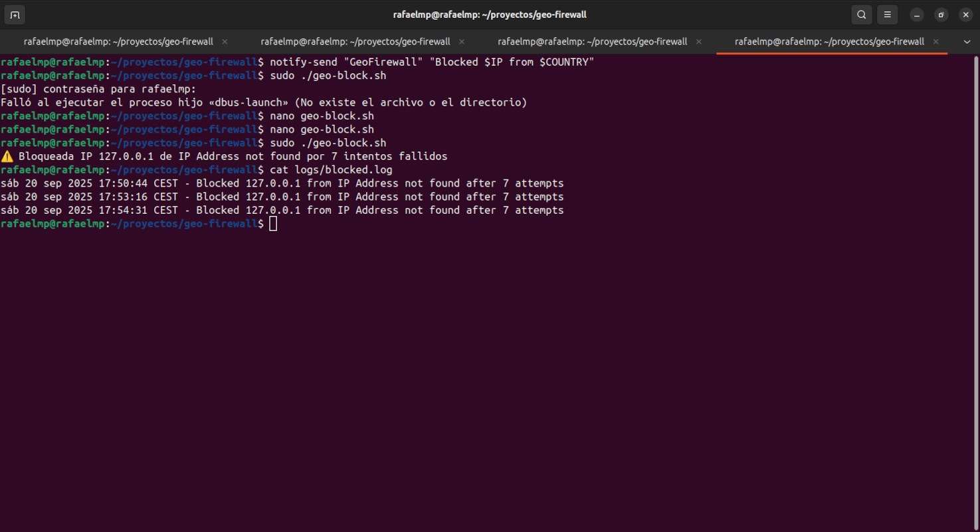
Task: Click the warning emoji on the Bloqueada line
Action: [x=7, y=157]
